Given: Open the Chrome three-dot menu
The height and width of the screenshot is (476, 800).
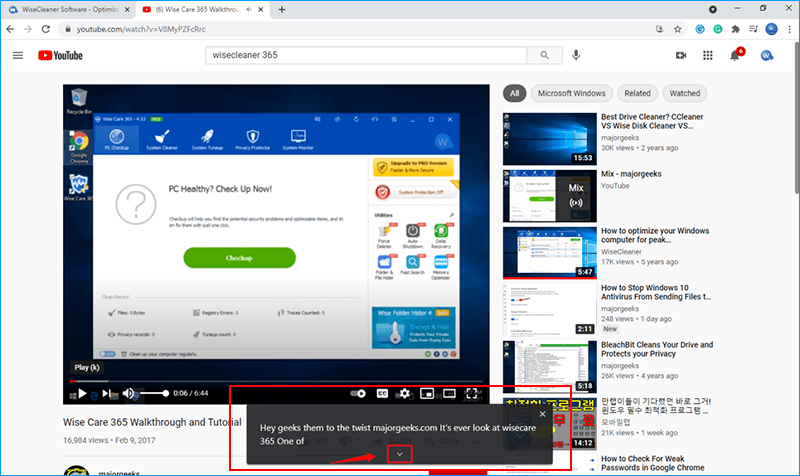Looking at the screenshot, I should pyautogui.click(x=790, y=29).
